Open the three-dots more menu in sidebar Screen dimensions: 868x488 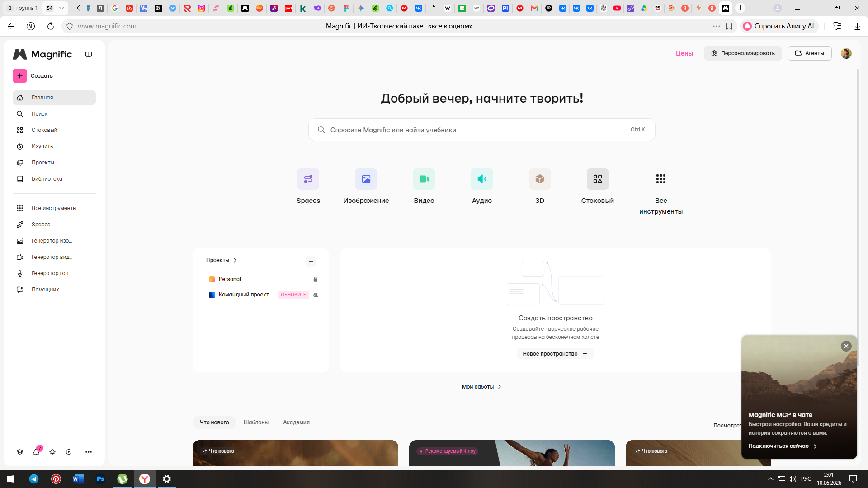89,452
